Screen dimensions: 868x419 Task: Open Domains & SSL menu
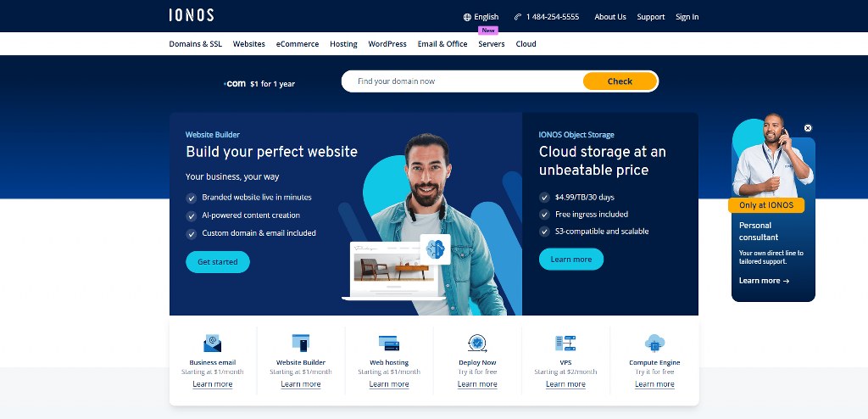(x=196, y=44)
